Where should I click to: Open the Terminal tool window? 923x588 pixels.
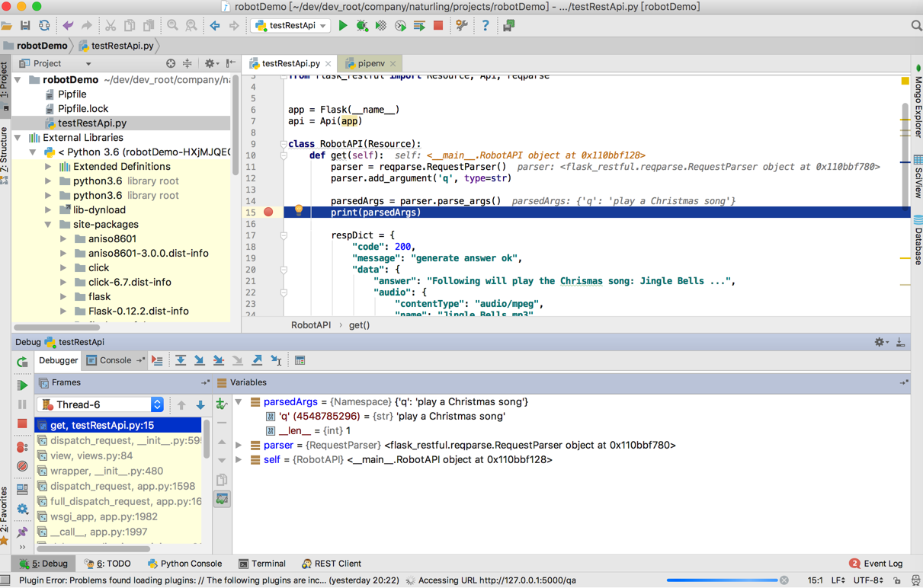(261, 564)
